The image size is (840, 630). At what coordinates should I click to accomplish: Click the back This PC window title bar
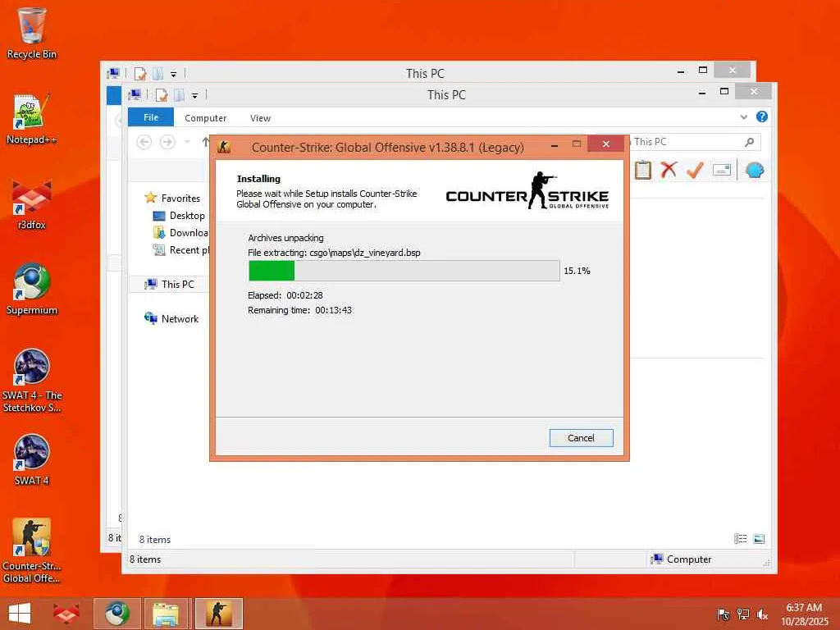pos(425,73)
